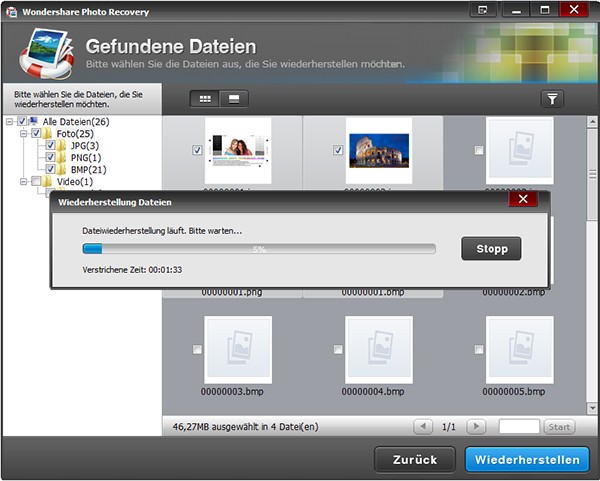Collapse the Foto(25) tree node

click(x=23, y=133)
